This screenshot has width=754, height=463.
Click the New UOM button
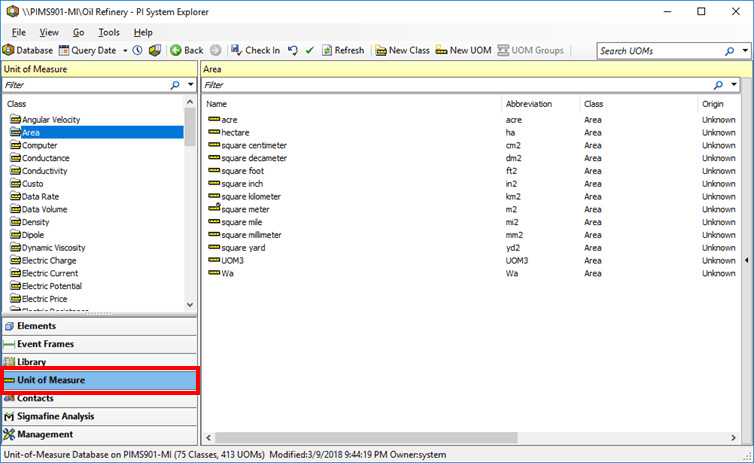464,50
